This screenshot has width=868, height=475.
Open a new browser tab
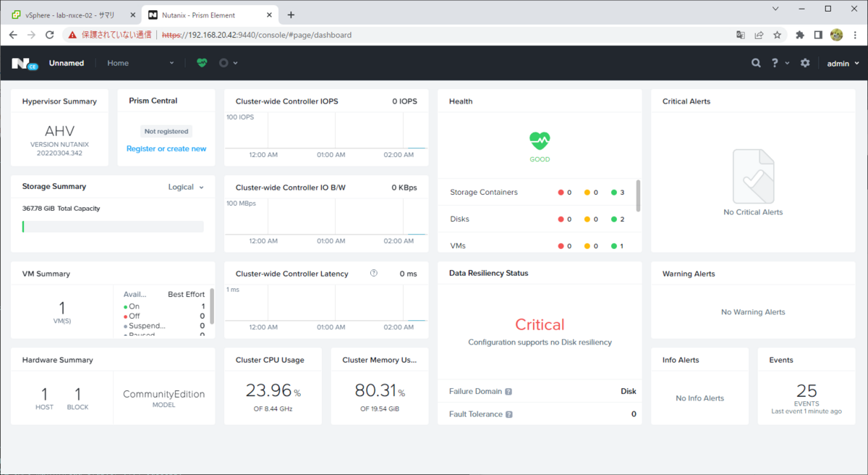click(291, 14)
